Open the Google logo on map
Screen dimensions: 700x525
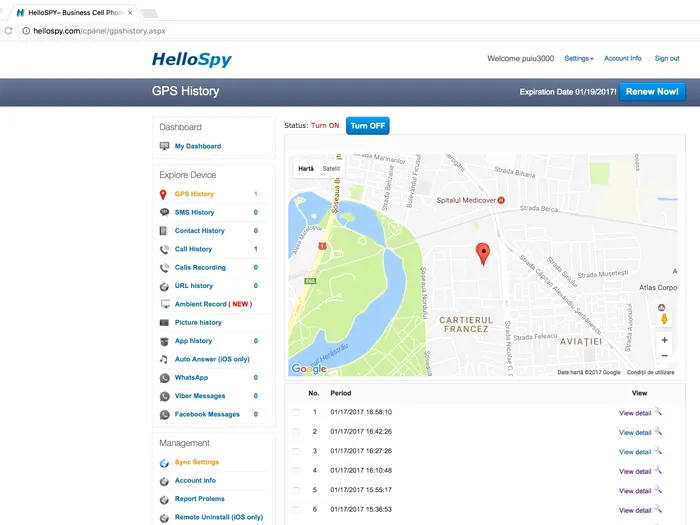[x=308, y=368]
